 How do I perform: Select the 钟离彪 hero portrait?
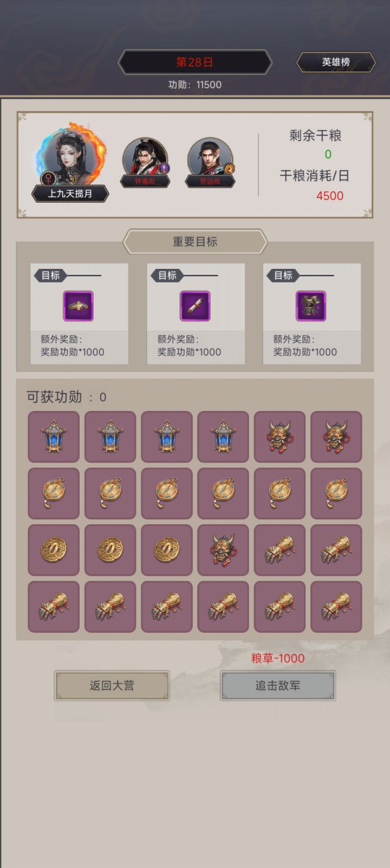[145, 161]
